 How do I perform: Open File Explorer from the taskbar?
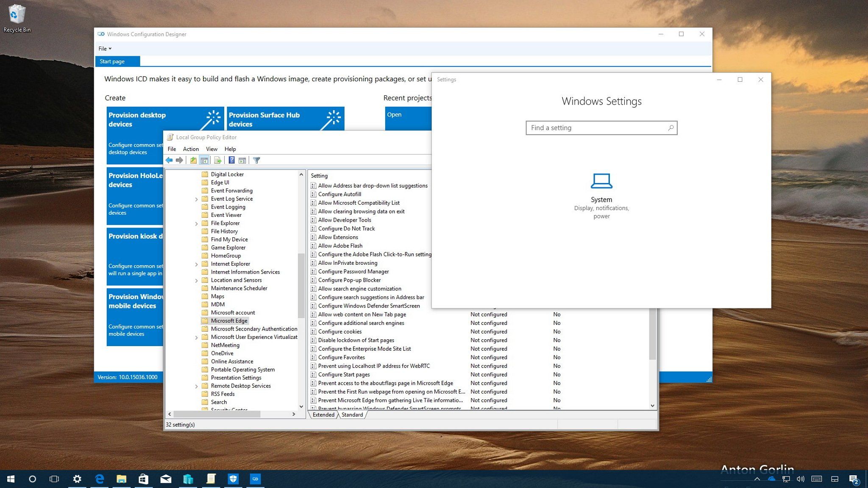coord(122,479)
